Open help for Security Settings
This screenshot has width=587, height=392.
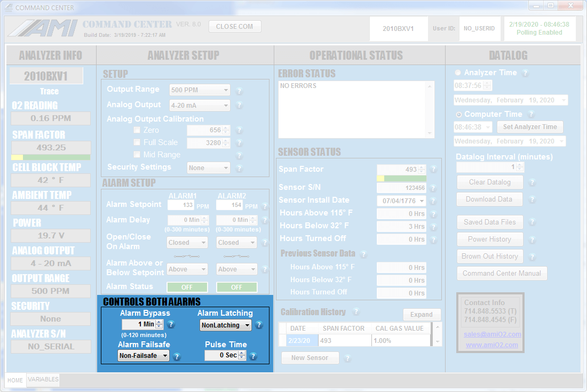pos(240,169)
